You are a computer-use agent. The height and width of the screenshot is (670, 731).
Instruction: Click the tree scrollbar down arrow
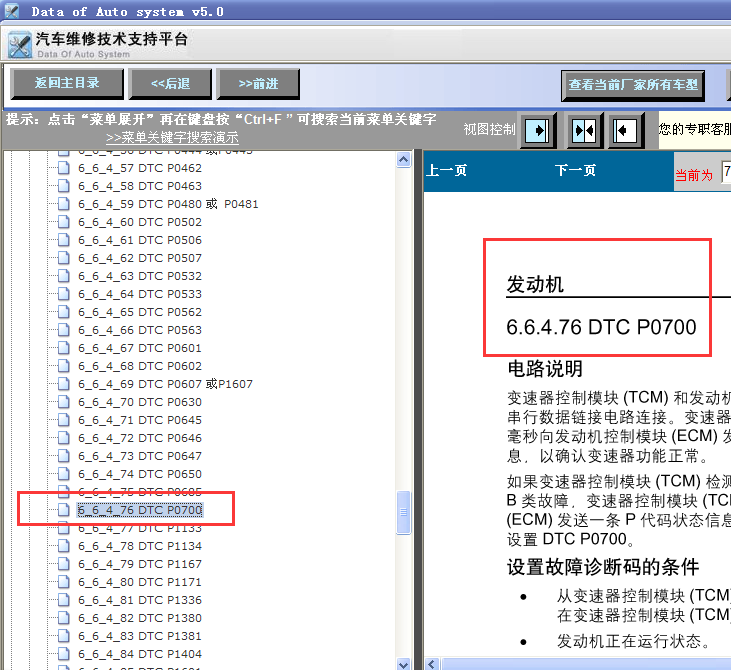[404, 663]
